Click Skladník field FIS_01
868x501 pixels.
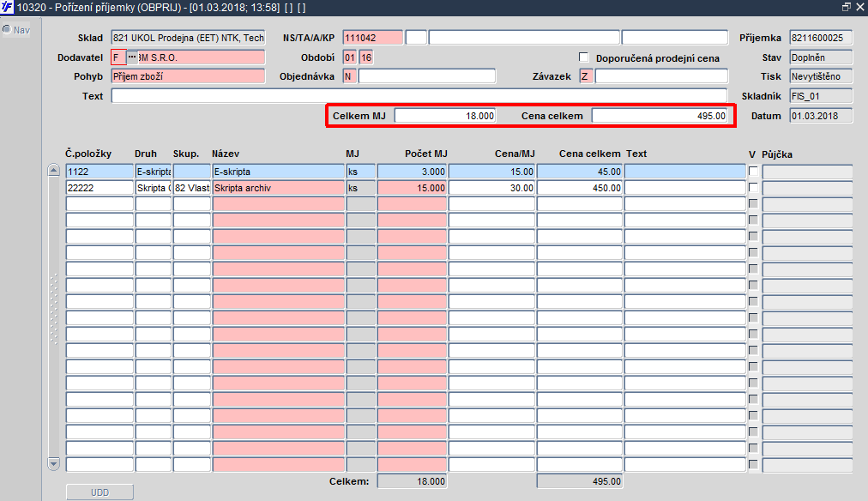(821, 96)
